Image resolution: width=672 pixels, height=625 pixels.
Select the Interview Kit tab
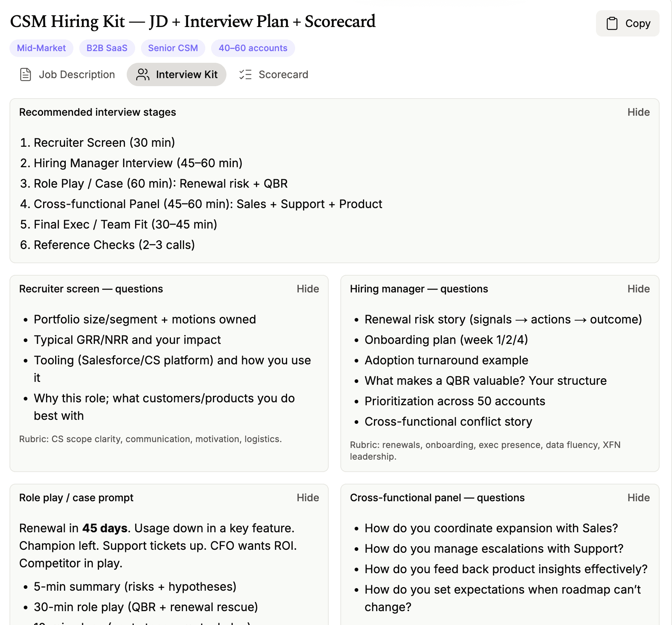coord(177,74)
